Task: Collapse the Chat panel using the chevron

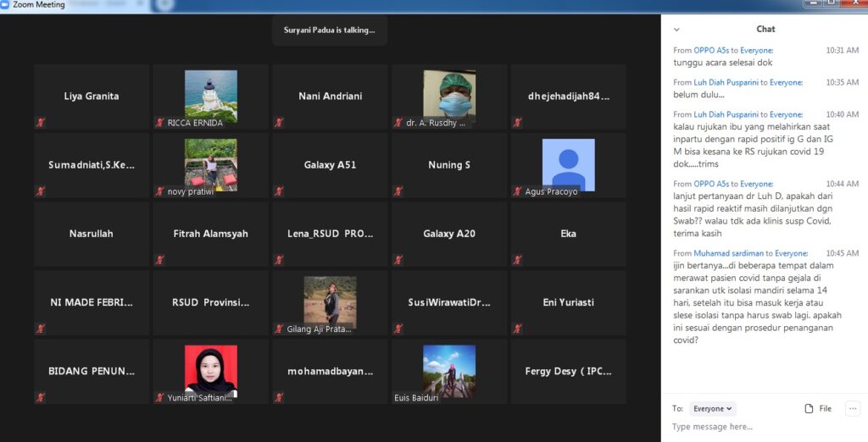Action: pos(676,30)
